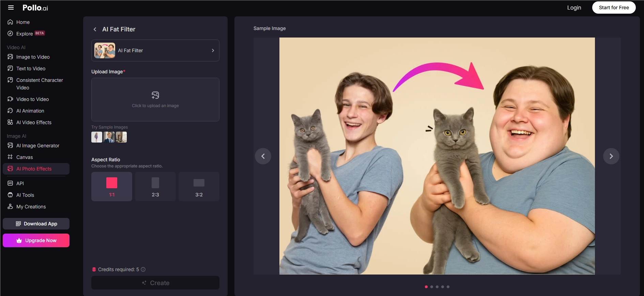Image resolution: width=644 pixels, height=296 pixels.
Task: Click the Login link
Action: pyautogui.click(x=574, y=8)
